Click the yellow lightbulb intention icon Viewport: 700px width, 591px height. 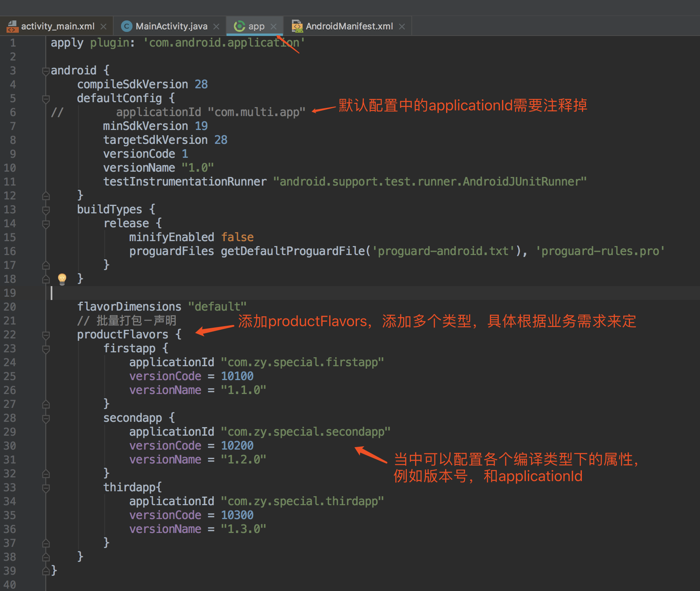[x=62, y=279]
